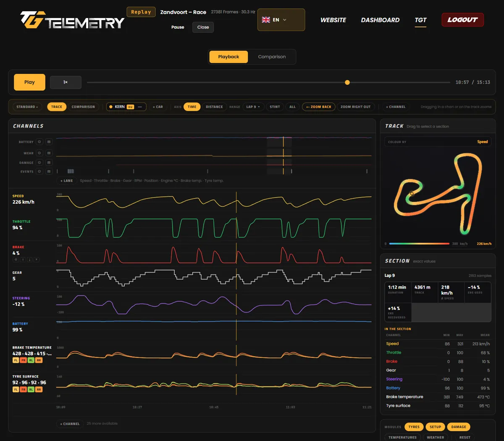Open settings gear for Battery lane

tap(39, 142)
